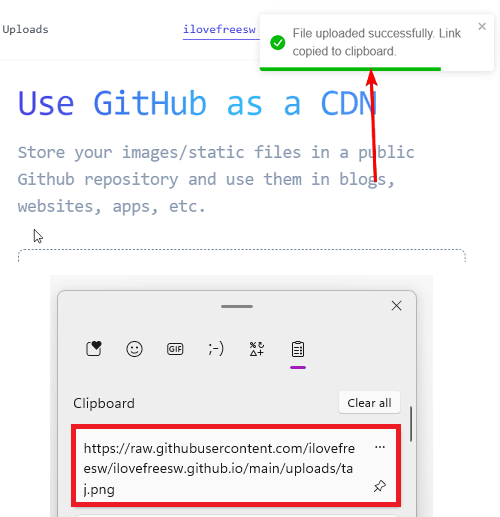Open the three-dot menu on clipboard entry
This screenshot has height=517, width=500.
click(x=380, y=447)
